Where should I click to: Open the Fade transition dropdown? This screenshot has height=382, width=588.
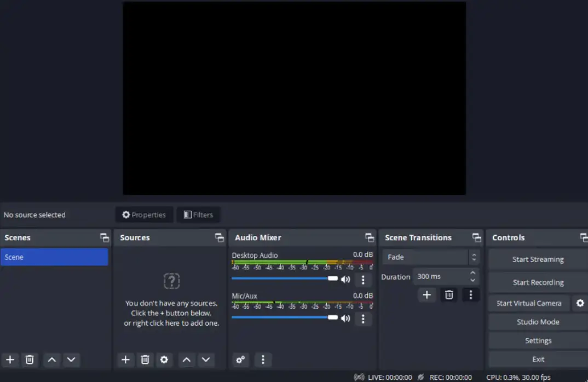tap(427, 257)
